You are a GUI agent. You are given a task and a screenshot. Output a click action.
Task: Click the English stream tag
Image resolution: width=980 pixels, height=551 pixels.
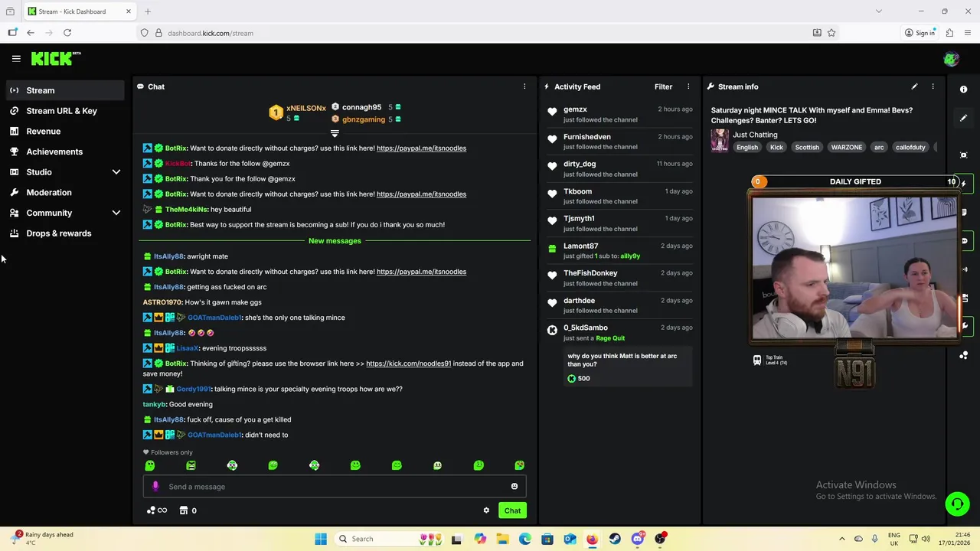tap(747, 147)
